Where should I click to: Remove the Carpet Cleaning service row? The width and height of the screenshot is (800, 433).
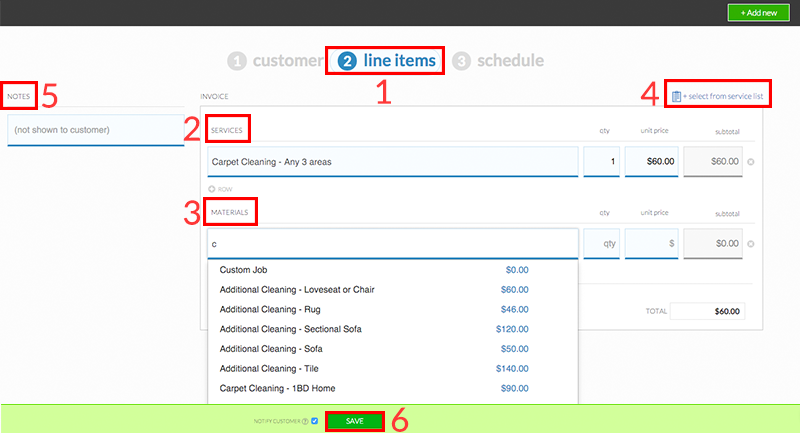pos(751,161)
